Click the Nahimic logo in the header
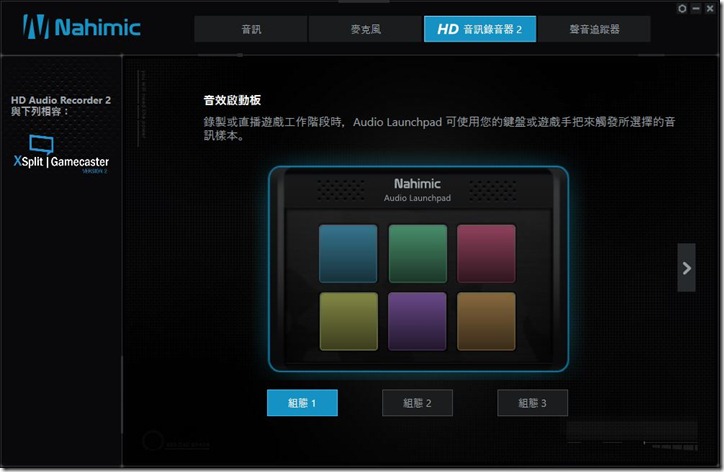 (82, 27)
